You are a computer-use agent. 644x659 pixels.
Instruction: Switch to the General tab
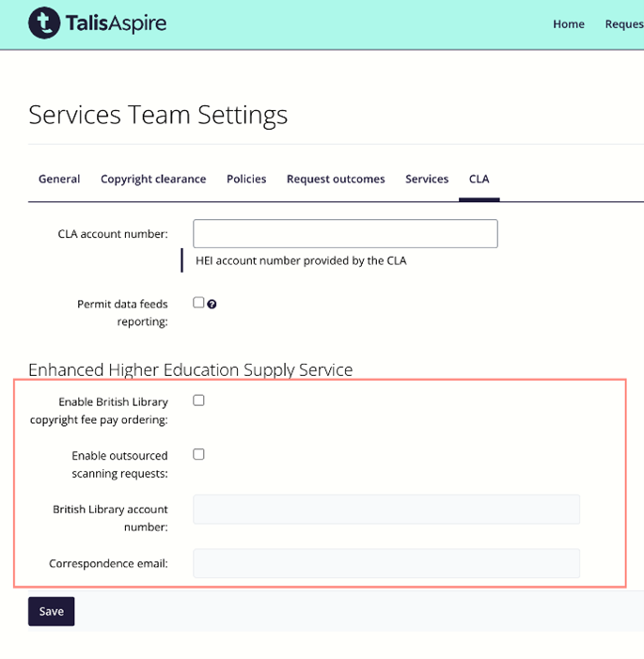(x=59, y=179)
